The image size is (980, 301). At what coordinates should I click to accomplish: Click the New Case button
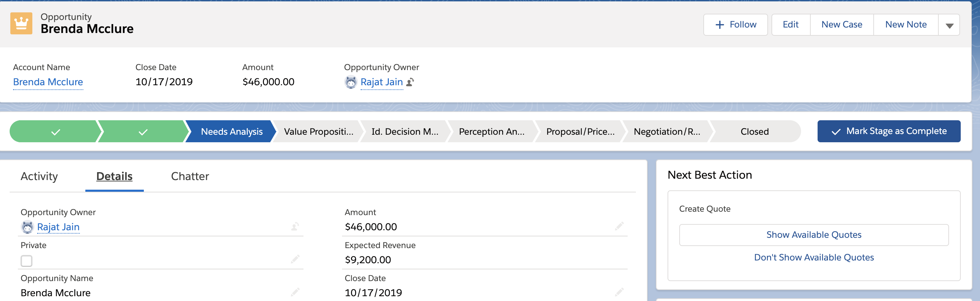842,25
